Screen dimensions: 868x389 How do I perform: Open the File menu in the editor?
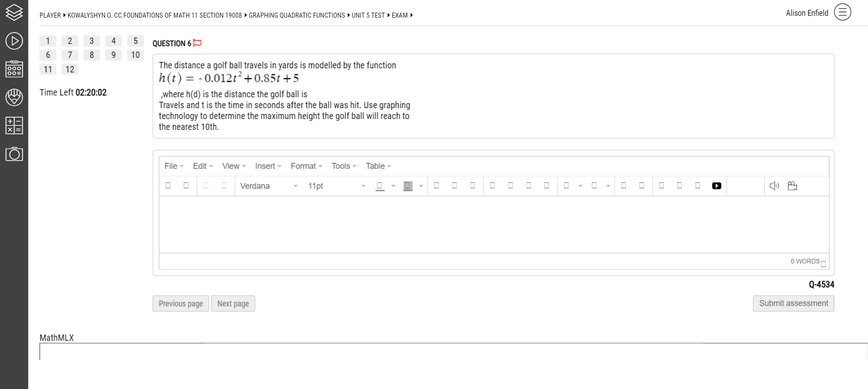point(174,166)
